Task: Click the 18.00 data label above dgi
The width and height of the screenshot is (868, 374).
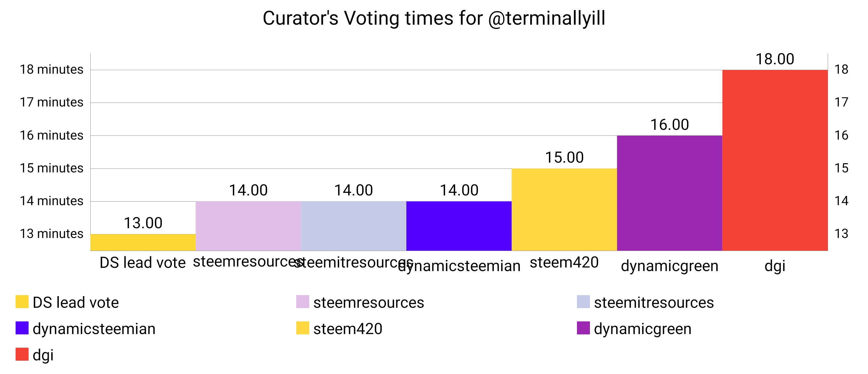Action: [775, 59]
